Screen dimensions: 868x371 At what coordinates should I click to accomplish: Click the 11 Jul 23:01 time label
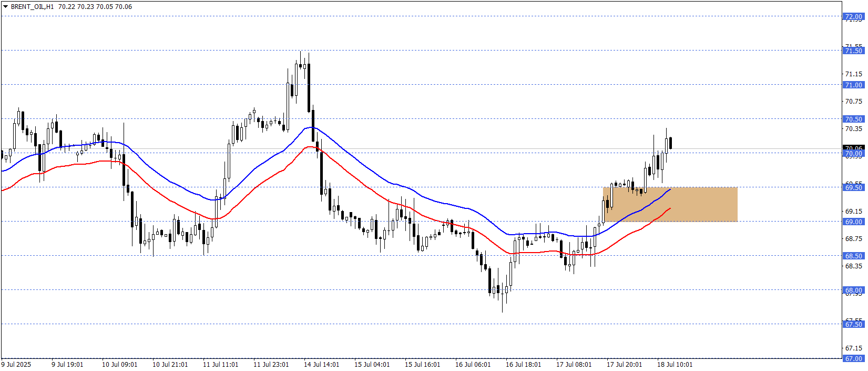[x=271, y=364]
